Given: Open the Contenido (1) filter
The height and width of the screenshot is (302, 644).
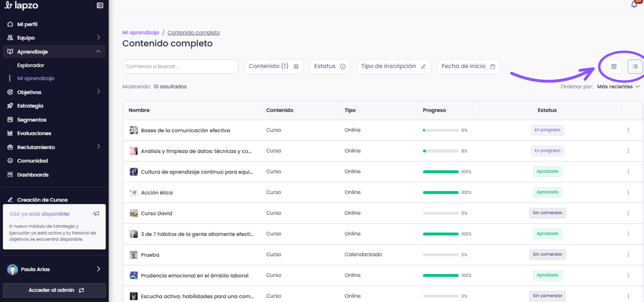Looking at the screenshot, I should coord(274,66).
